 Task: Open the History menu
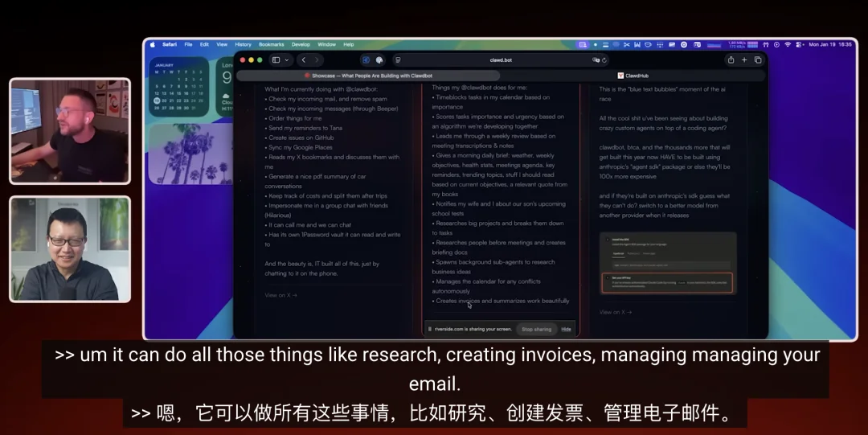click(x=243, y=44)
